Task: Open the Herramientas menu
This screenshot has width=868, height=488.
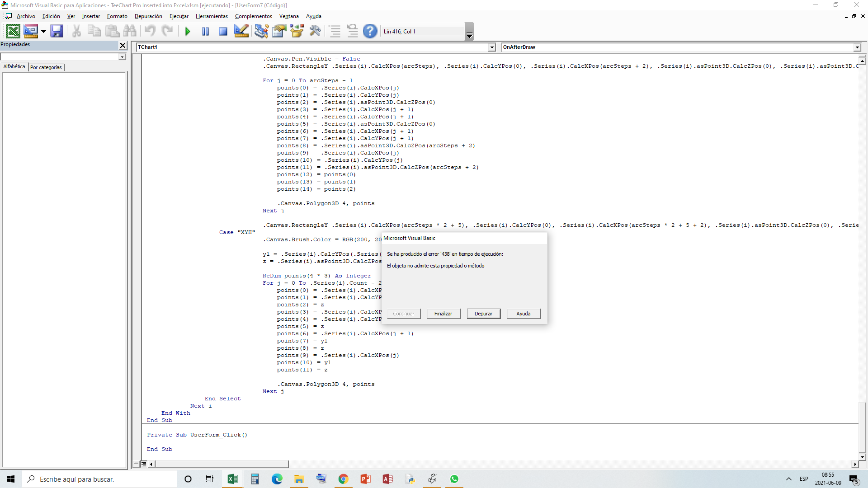Action: [212, 16]
